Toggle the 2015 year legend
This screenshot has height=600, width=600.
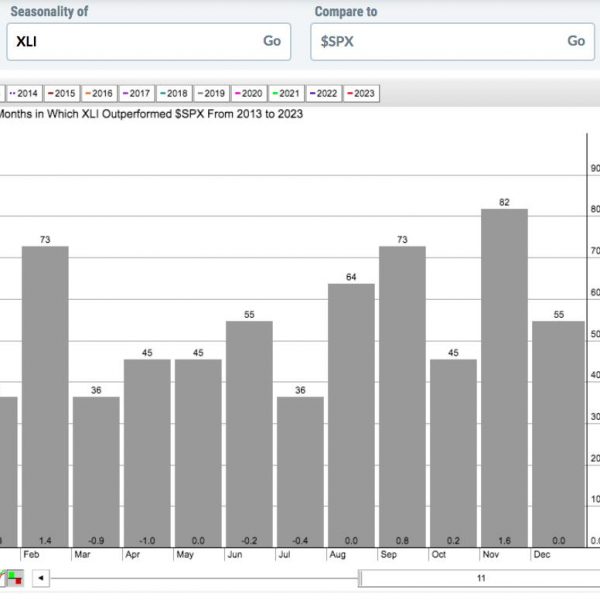point(62,93)
